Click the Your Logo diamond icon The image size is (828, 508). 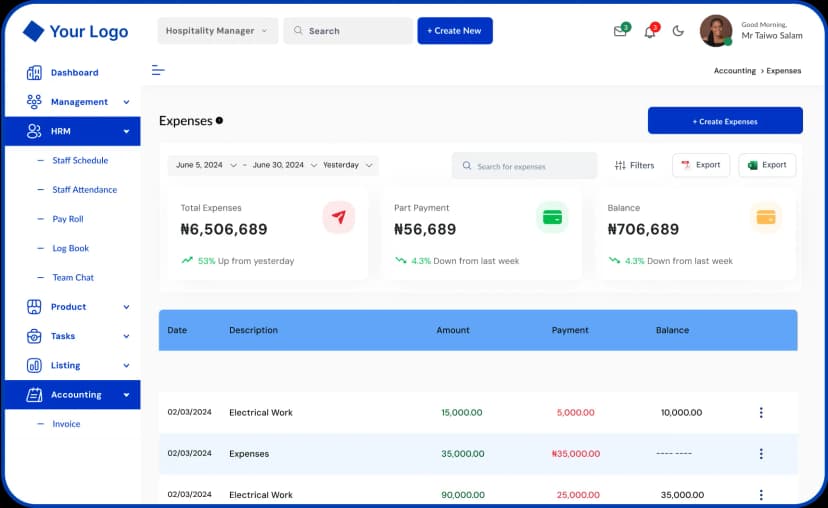point(33,31)
